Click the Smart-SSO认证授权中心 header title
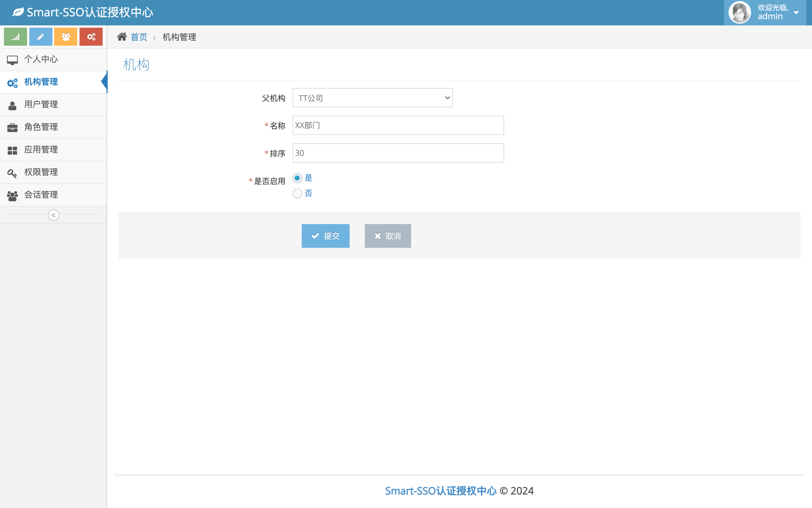812x508 pixels. [x=90, y=12]
